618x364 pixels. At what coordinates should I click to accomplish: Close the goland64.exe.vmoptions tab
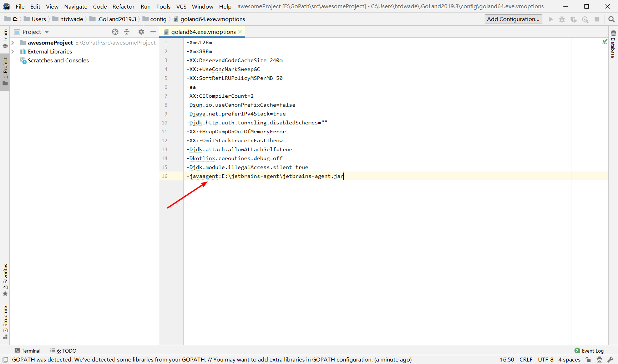(x=240, y=32)
